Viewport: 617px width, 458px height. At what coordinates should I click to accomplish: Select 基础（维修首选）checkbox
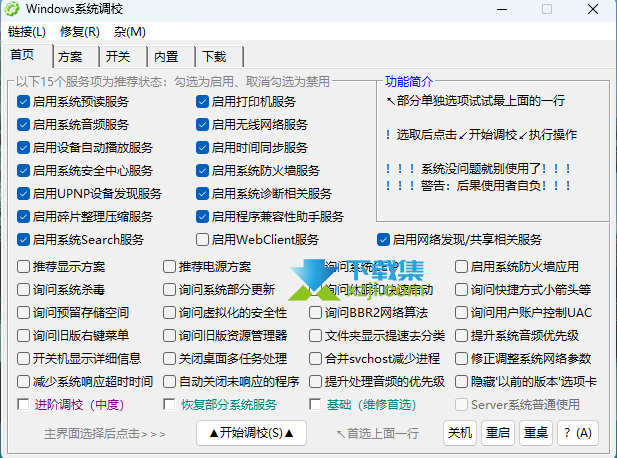[x=315, y=404]
